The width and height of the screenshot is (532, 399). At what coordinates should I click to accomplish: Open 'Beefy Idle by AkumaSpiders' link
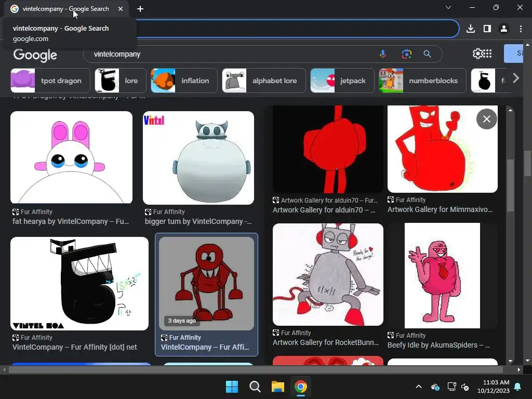click(438, 345)
